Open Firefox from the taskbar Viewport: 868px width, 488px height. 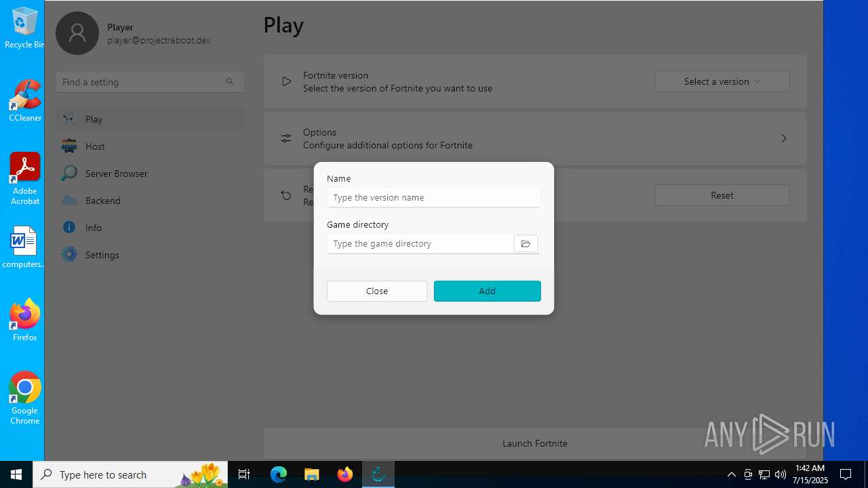click(345, 474)
